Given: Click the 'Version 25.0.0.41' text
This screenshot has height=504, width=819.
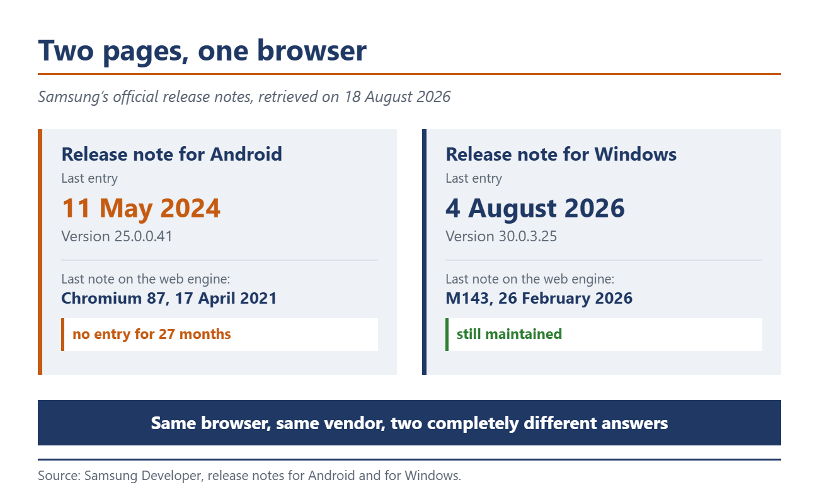Looking at the screenshot, I should pyautogui.click(x=117, y=236).
